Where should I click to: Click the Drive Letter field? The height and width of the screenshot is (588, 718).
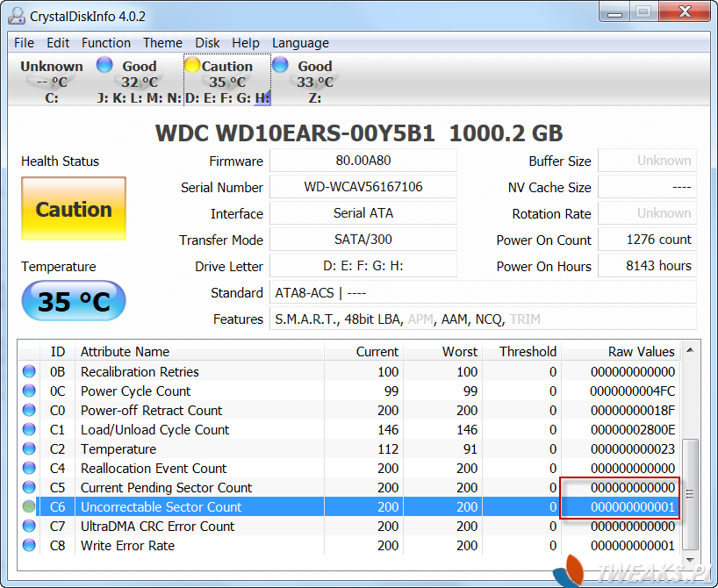[363, 266]
